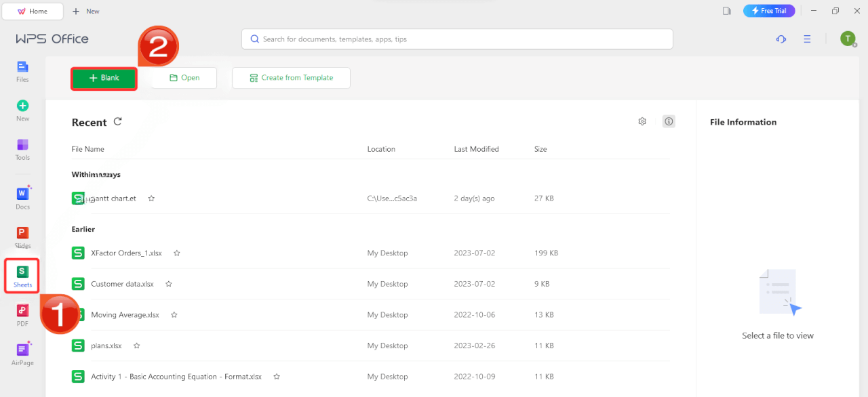Open the hamburger main menu
868x397 pixels.
tap(807, 39)
